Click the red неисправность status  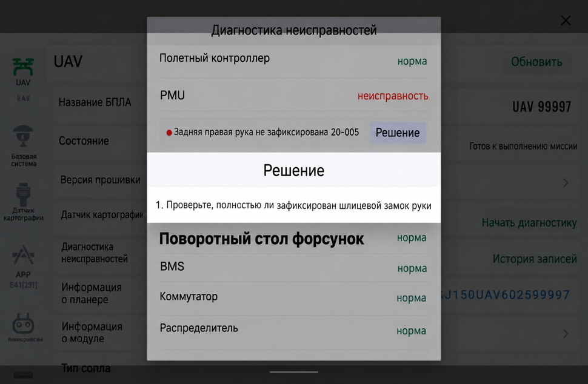pos(393,96)
